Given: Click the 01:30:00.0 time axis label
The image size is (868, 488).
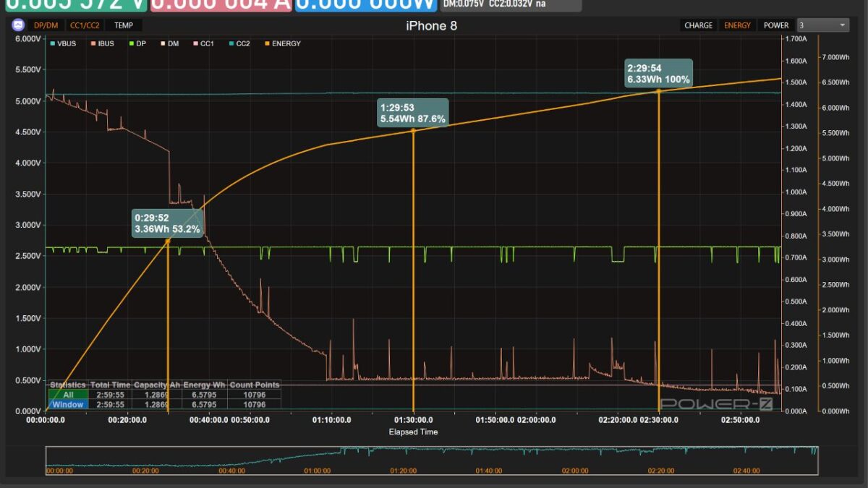Looking at the screenshot, I should [413, 420].
